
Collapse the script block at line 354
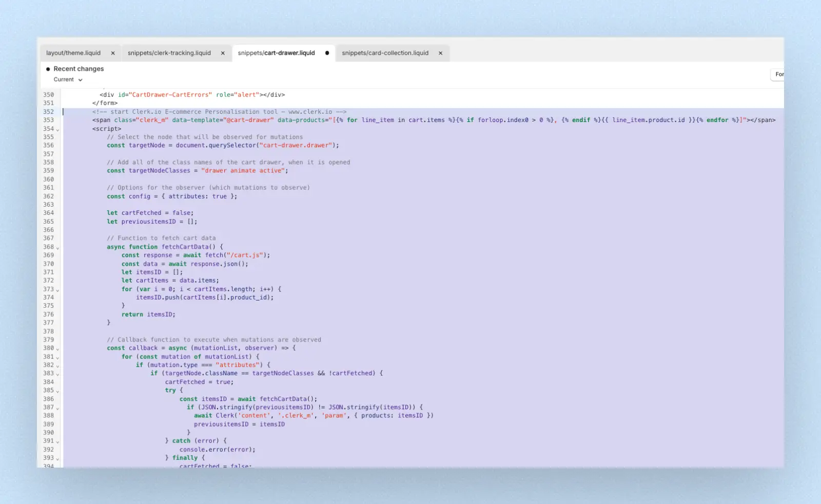[x=57, y=130]
